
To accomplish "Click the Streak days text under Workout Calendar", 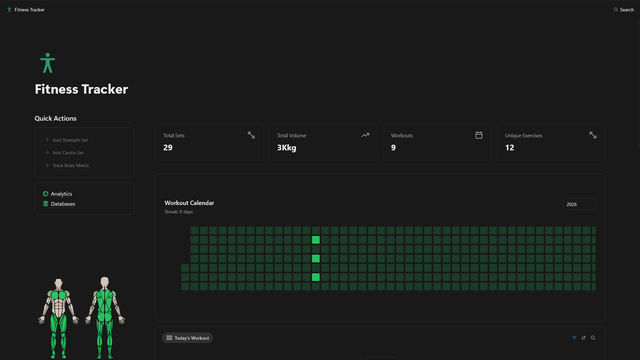I will point(179,212).
